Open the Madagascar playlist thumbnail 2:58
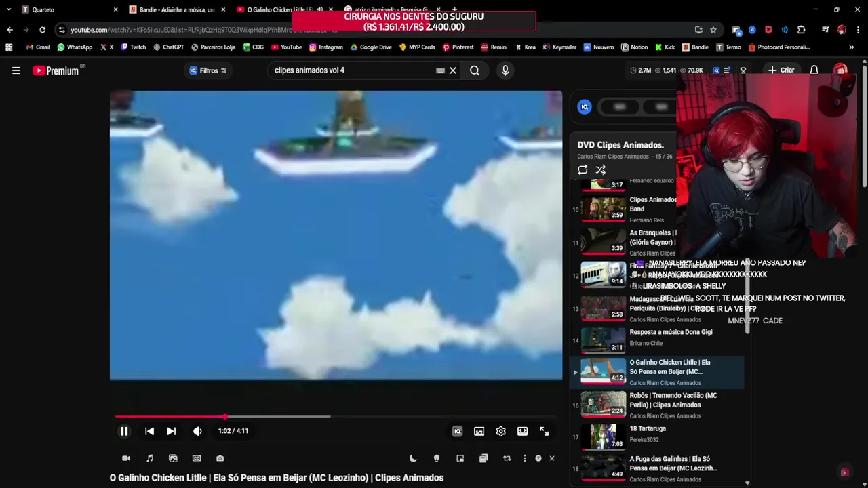The image size is (868, 488). (604, 308)
